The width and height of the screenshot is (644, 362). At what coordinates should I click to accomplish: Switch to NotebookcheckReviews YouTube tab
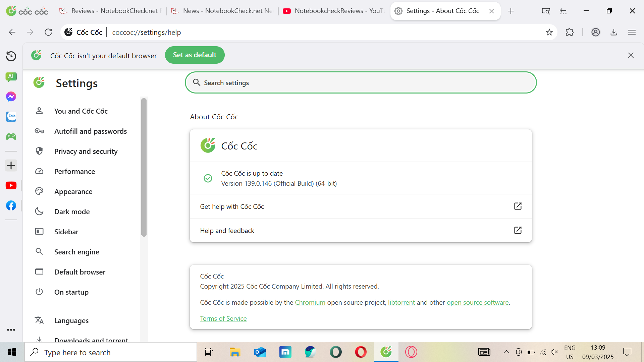(334, 11)
